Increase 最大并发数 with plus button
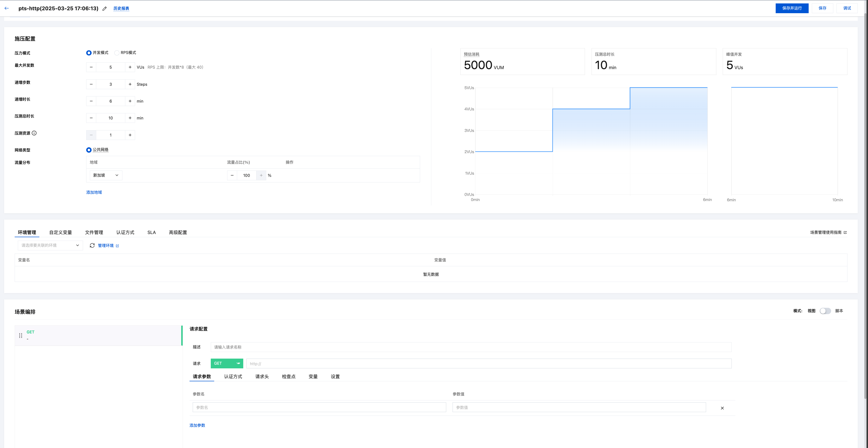Image resolution: width=868 pixels, height=448 pixels. coord(130,67)
